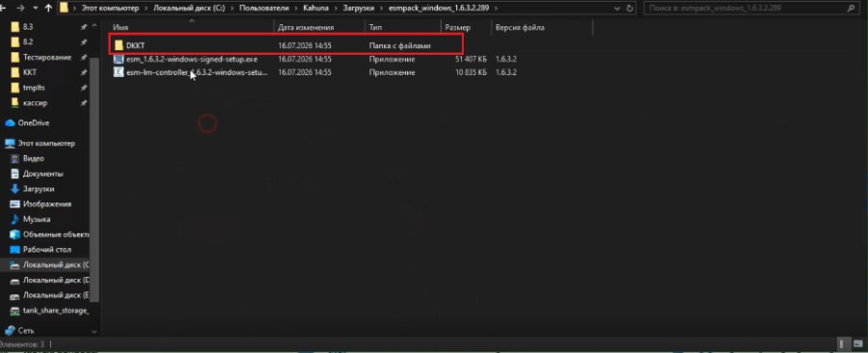Navigate to Kahuna breadcrumb
This screenshot has width=868, height=353.
coord(315,9)
